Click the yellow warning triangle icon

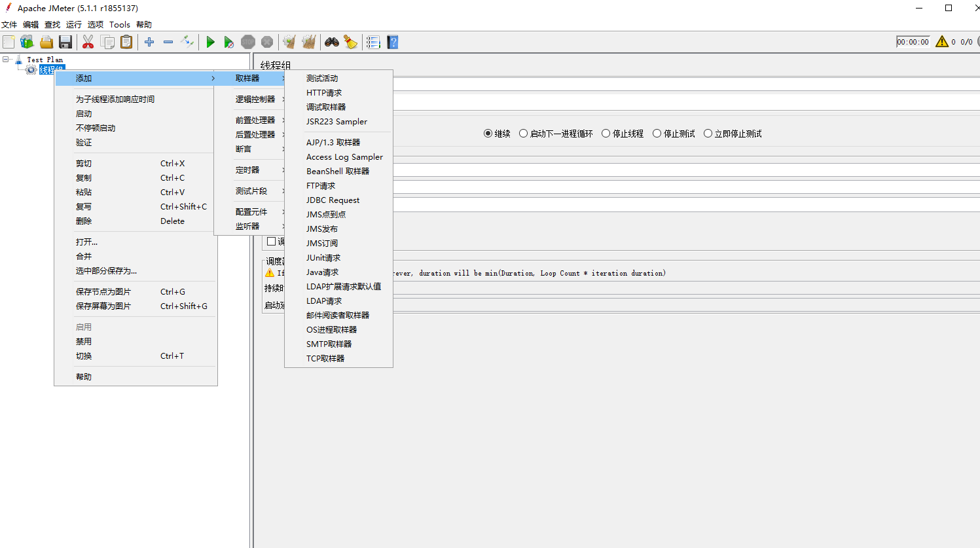click(942, 42)
